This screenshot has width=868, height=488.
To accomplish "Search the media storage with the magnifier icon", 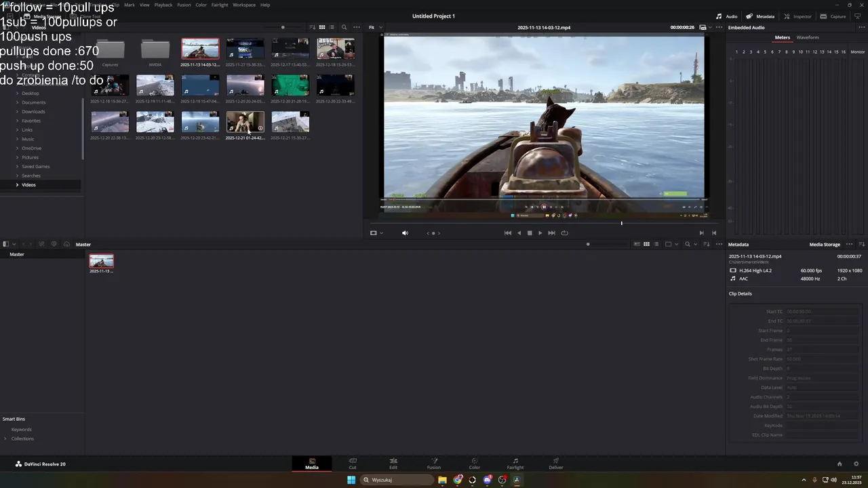I will click(344, 27).
